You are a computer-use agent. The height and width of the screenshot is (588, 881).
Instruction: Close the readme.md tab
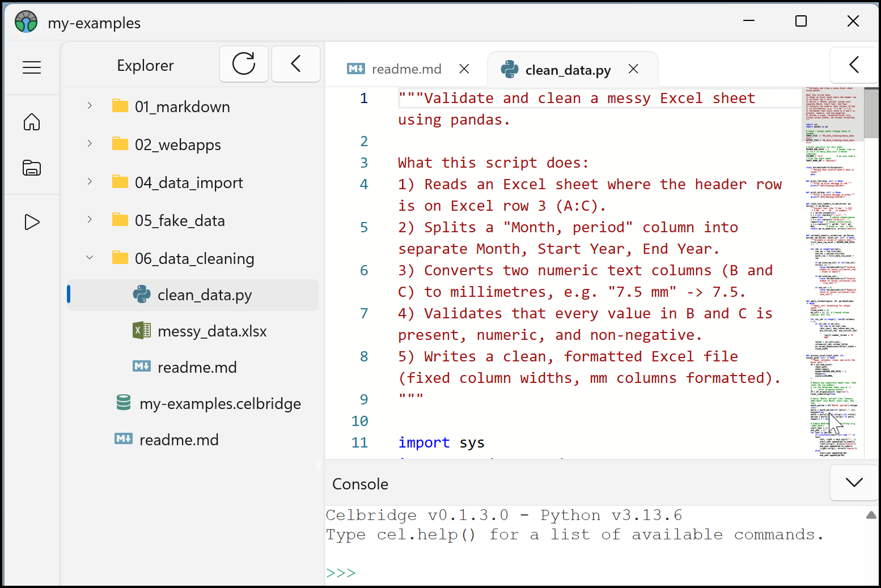[464, 69]
